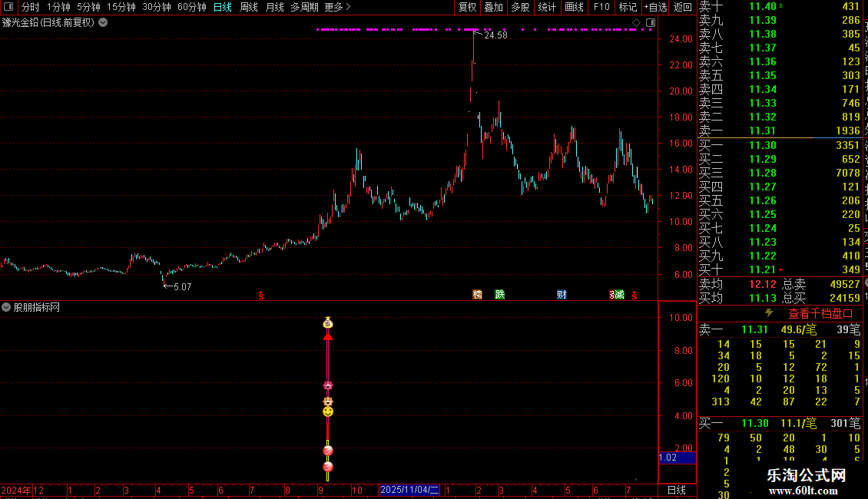This screenshot has height=499, width=868.
Task: Click the lightning bolt icon
Action: pos(770,313)
